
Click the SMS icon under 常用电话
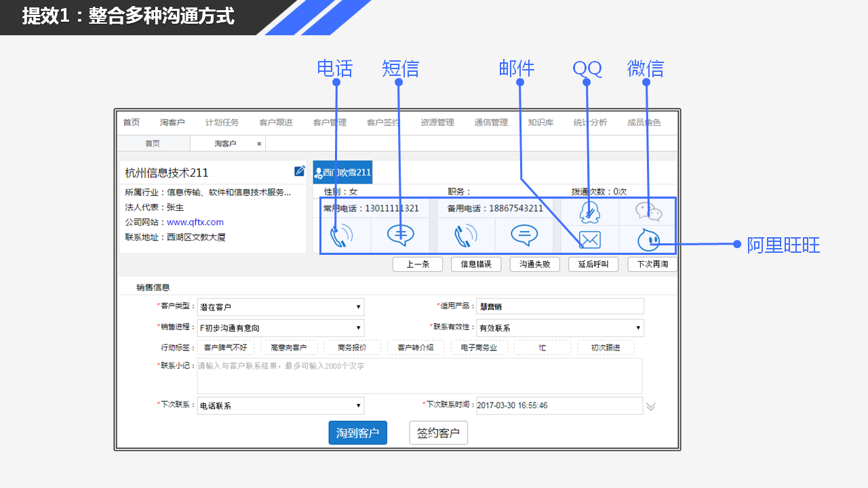click(x=400, y=235)
